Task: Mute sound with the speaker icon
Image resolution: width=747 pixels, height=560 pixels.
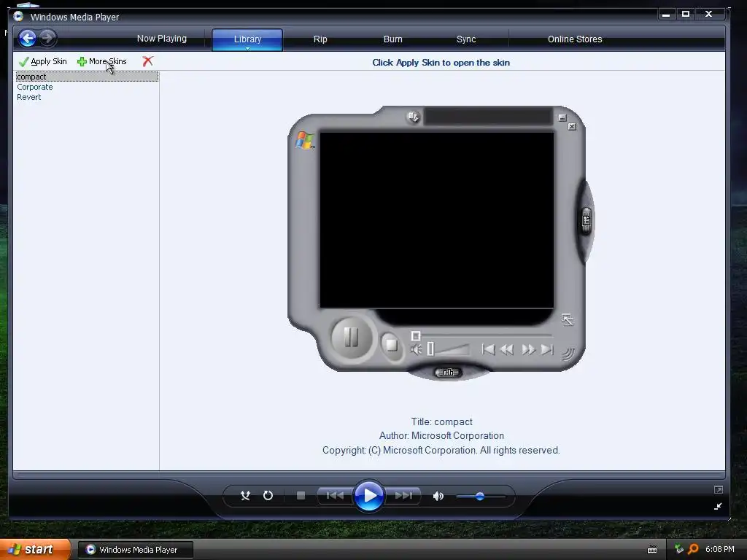Action: 438,496
